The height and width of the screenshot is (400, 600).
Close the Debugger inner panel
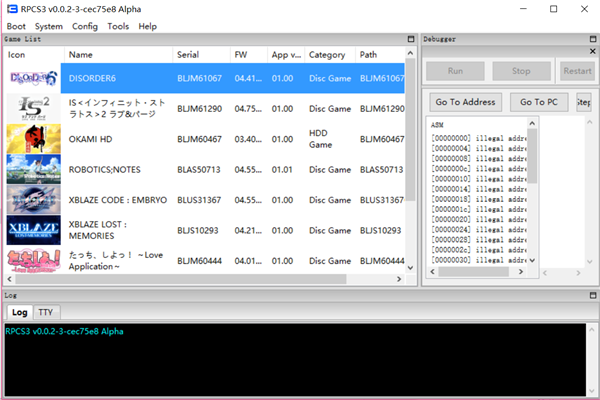click(591, 50)
